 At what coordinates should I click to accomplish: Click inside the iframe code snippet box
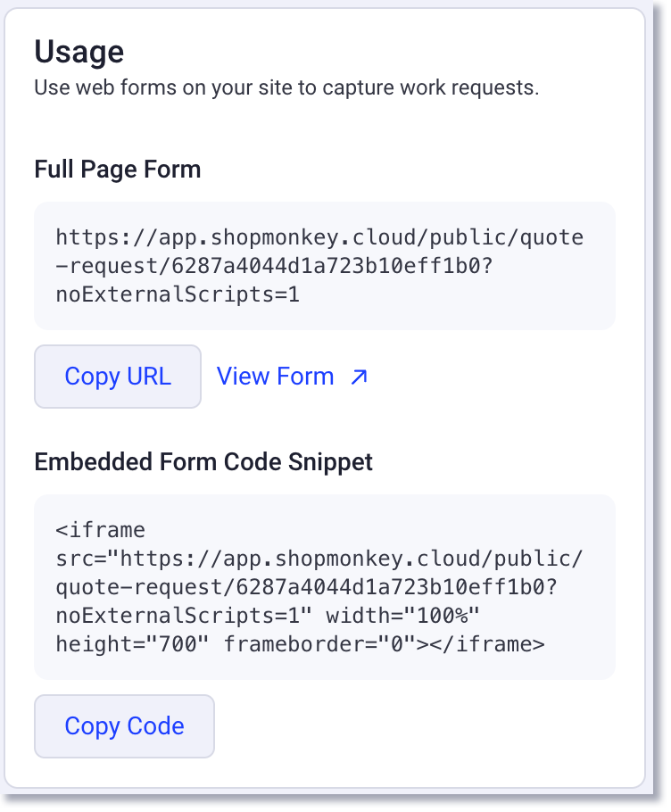(x=324, y=586)
